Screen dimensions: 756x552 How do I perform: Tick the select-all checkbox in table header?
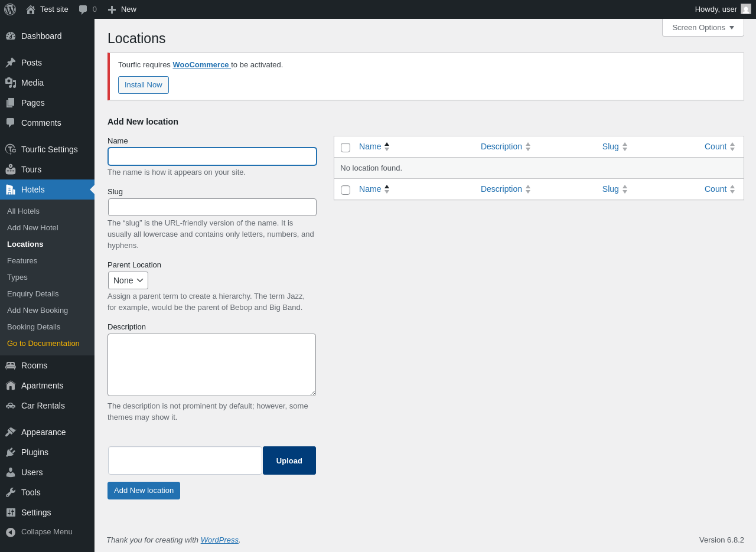[346, 148]
